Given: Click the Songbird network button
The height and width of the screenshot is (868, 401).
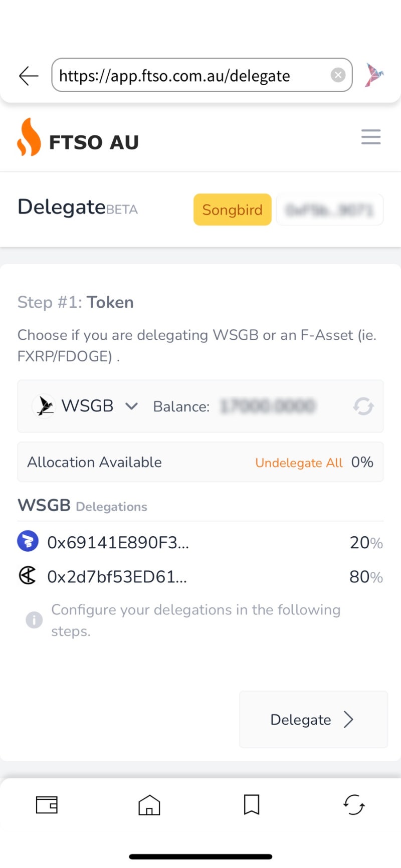Looking at the screenshot, I should (x=232, y=209).
